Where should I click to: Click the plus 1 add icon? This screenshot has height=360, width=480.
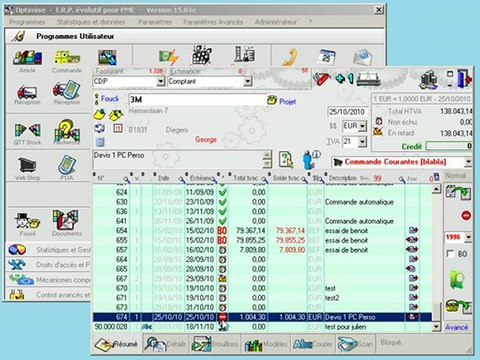344,79
